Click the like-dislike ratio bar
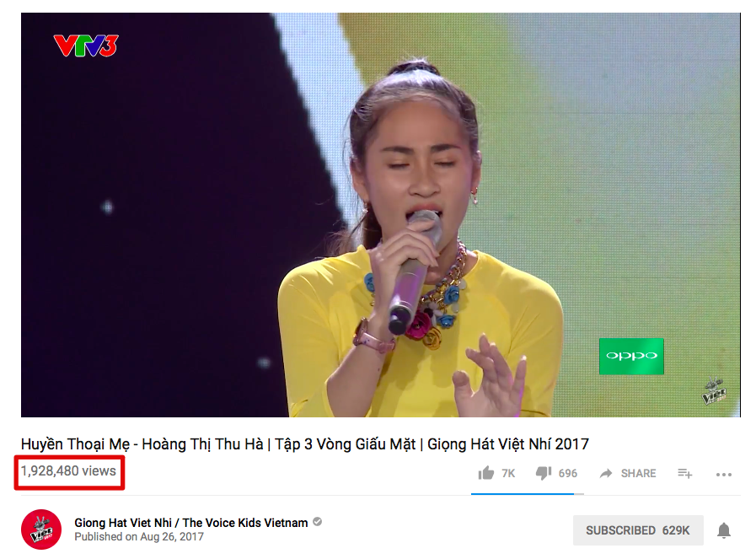The width and height of the screenshot is (756, 559). [528, 494]
